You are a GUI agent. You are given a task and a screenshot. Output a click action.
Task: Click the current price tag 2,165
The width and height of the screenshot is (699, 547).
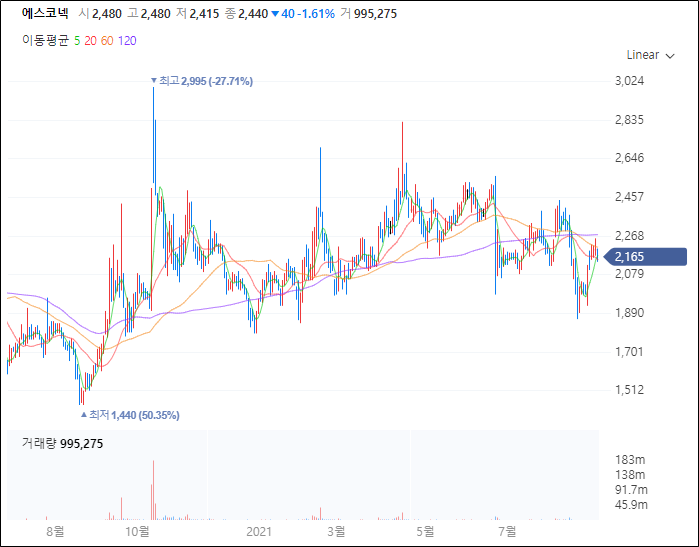pyautogui.click(x=645, y=257)
